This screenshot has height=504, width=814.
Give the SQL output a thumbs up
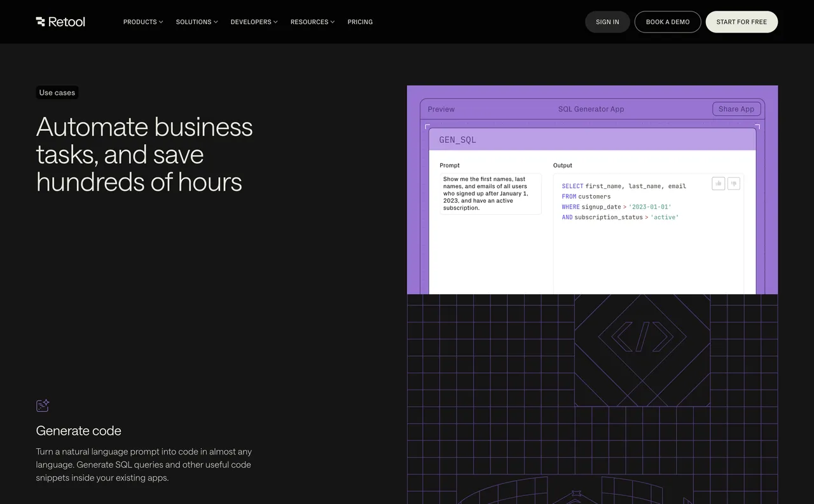coord(718,183)
